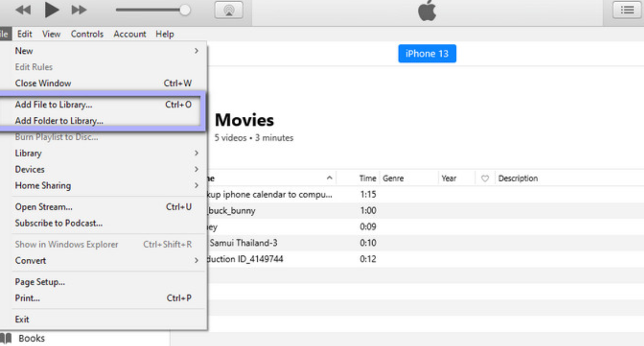644x346 pixels.
Task: Open the View menu
Action: point(52,34)
